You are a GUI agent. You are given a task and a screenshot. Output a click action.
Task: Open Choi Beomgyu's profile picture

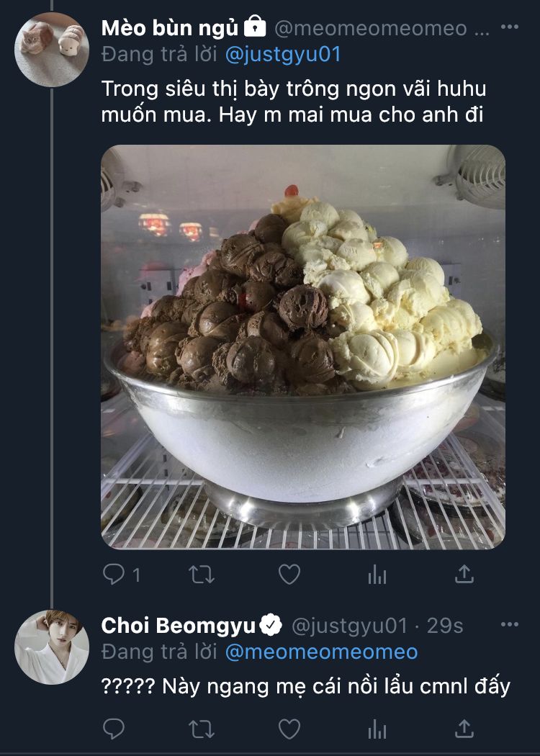click(x=52, y=647)
